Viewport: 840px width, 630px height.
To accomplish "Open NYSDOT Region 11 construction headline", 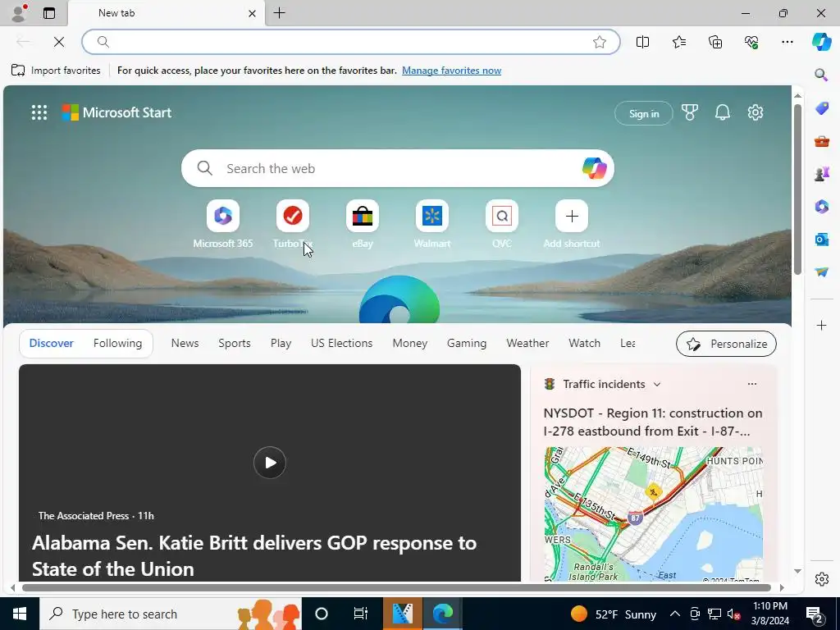I will (652, 422).
